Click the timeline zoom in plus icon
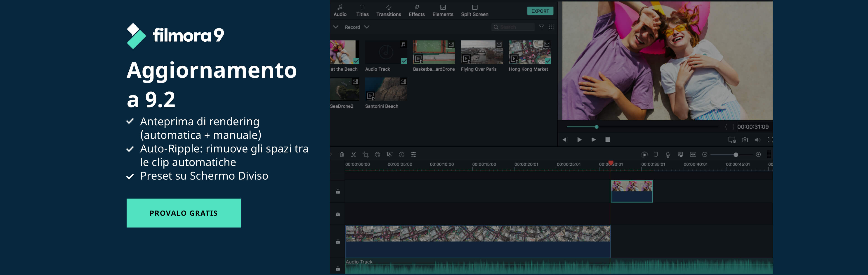Screen dimensions: 868x275 (x=758, y=154)
